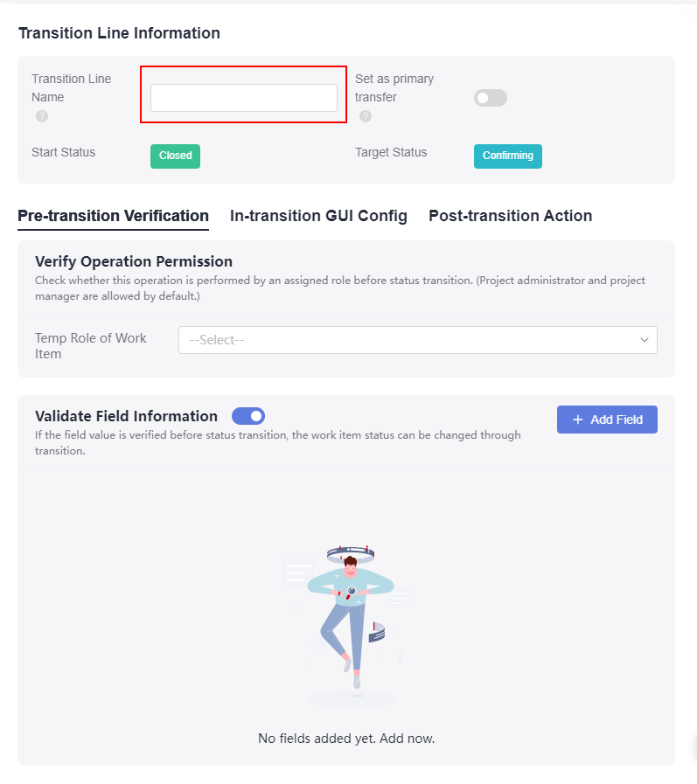This screenshot has width=697, height=784.
Task: Switch to the Pre-transition Verification tab
Action: tap(113, 216)
